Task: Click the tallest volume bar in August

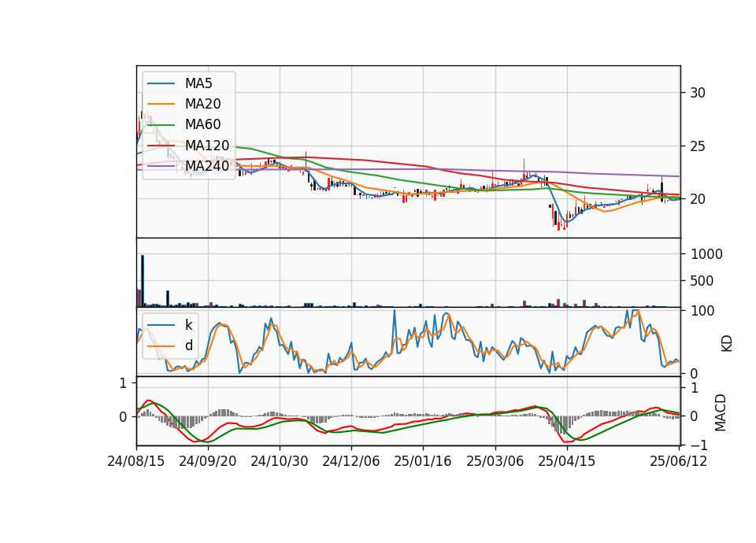Action: [x=143, y=281]
